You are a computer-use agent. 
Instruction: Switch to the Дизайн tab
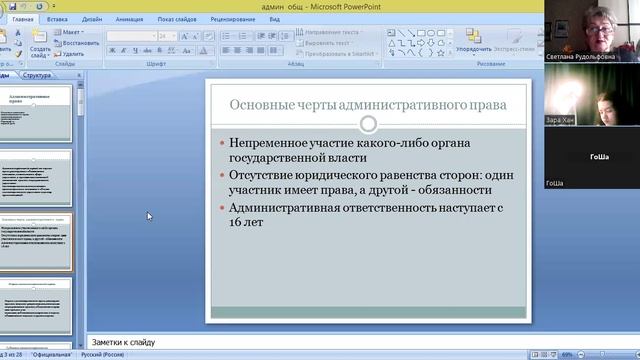[92, 19]
